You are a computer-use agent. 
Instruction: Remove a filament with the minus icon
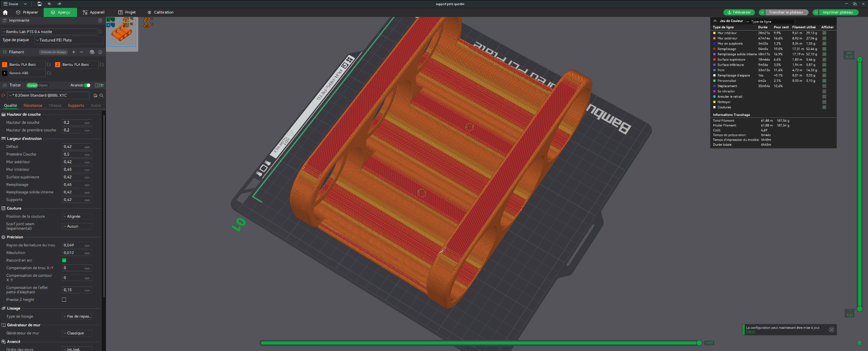[81, 52]
